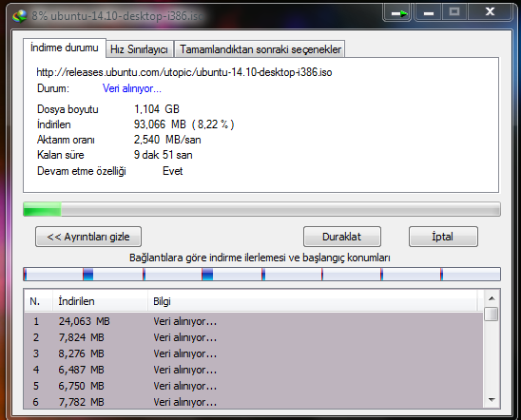This screenshot has width=521, height=420.
Task: Hide details with Ayrıntıları gizle button
Action: [x=88, y=237]
